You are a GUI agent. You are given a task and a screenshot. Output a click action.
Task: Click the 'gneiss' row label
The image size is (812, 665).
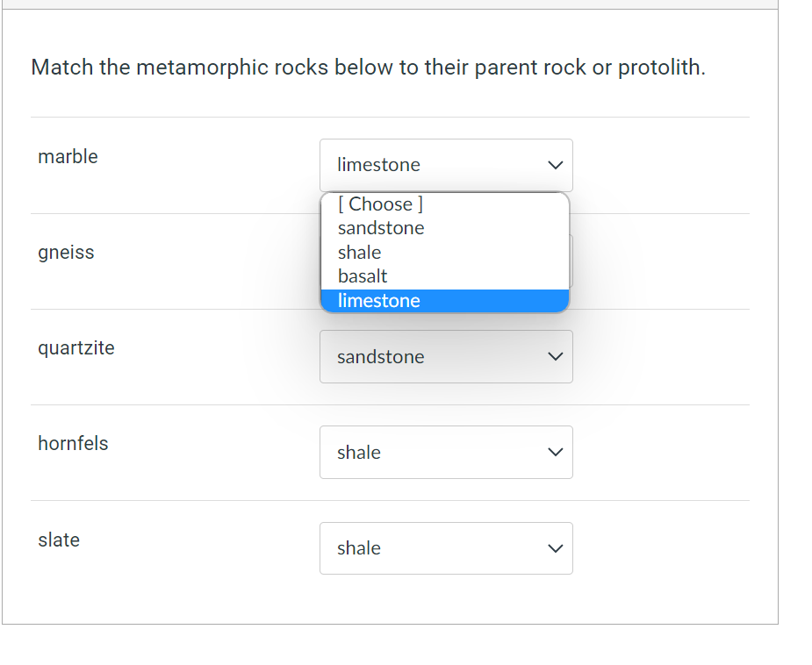click(x=66, y=252)
